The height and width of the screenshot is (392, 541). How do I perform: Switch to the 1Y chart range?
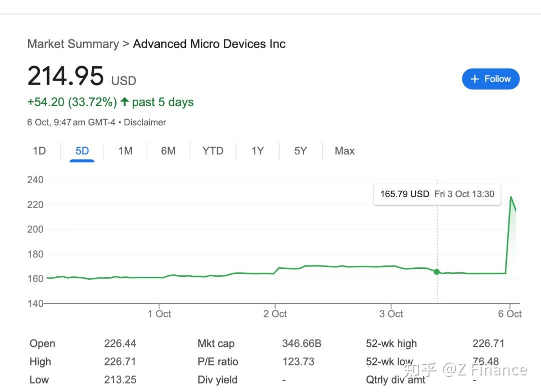[x=257, y=151]
